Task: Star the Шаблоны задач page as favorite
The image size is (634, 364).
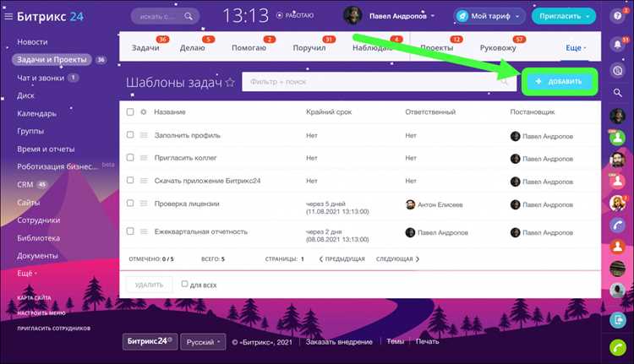Action: [x=230, y=83]
